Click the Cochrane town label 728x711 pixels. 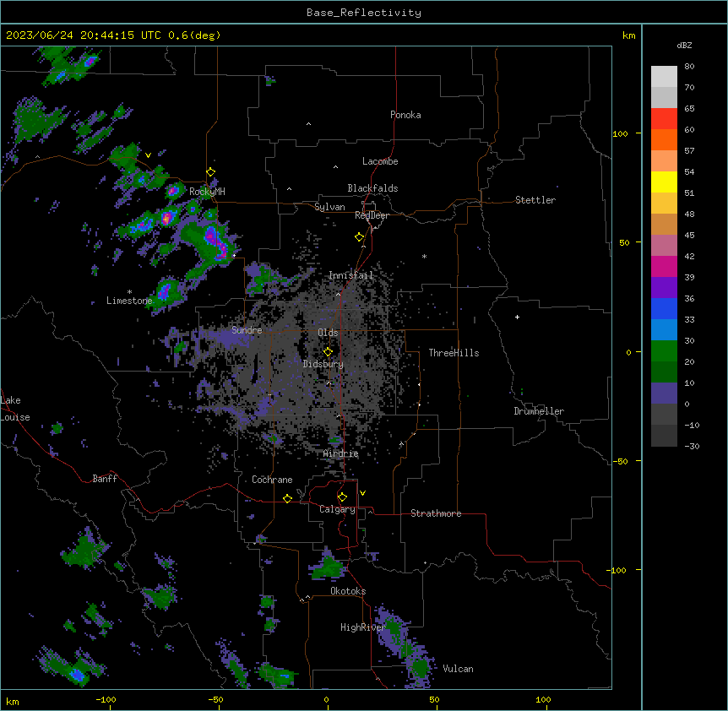point(272,480)
